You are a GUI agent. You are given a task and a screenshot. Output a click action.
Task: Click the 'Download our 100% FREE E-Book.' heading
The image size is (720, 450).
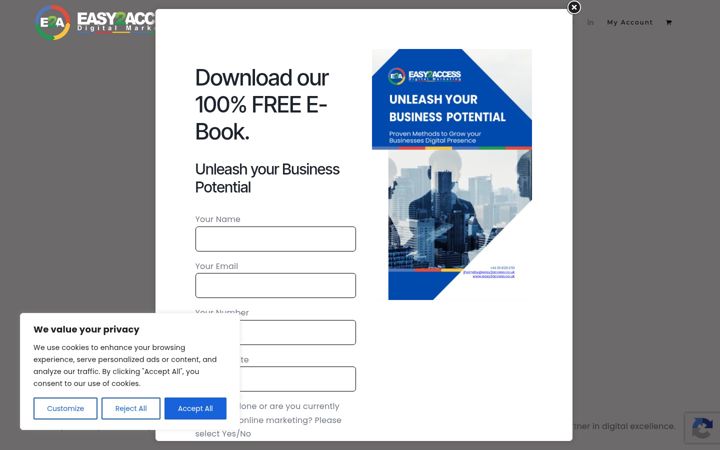(262, 105)
